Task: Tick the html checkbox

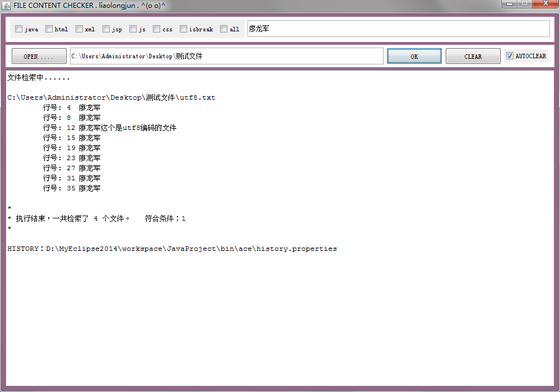Action: [49, 29]
